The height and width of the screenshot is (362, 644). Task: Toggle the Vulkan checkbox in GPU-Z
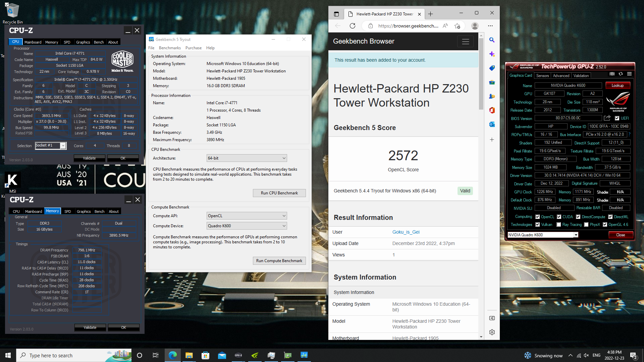[538, 225]
